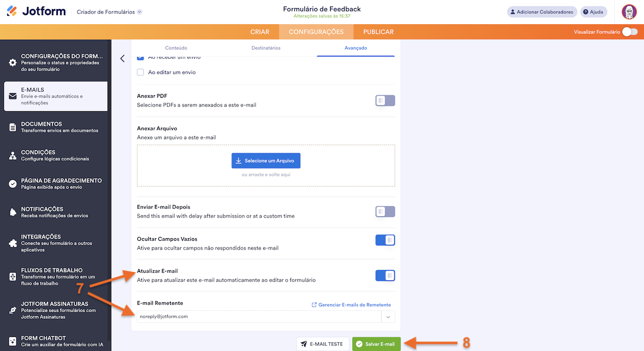Open Form Settings gear icon in sidebar
Image resolution: width=644 pixels, height=351 pixels.
pos(13,63)
